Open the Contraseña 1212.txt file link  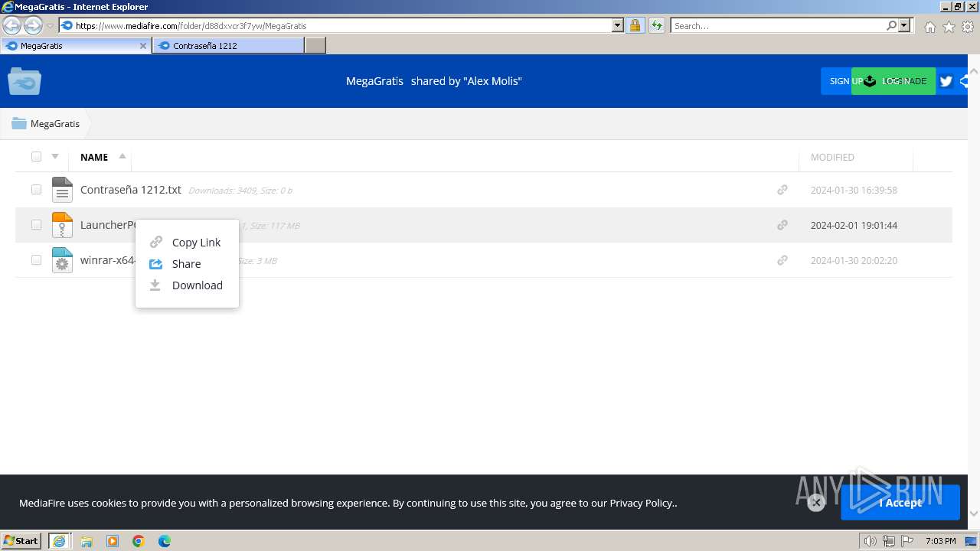pyautogui.click(x=131, y=190)
